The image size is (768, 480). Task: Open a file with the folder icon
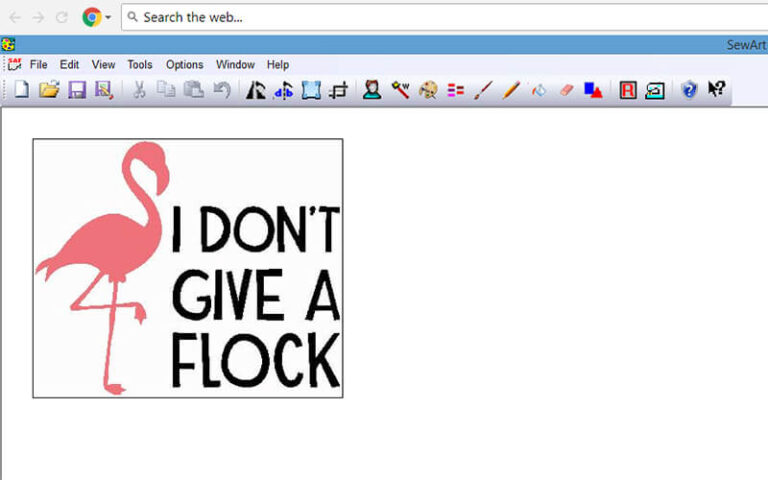coord(48,90)
